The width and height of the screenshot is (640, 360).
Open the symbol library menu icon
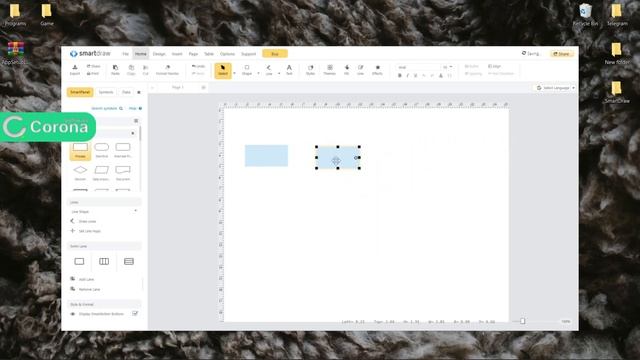click(136, 121)
